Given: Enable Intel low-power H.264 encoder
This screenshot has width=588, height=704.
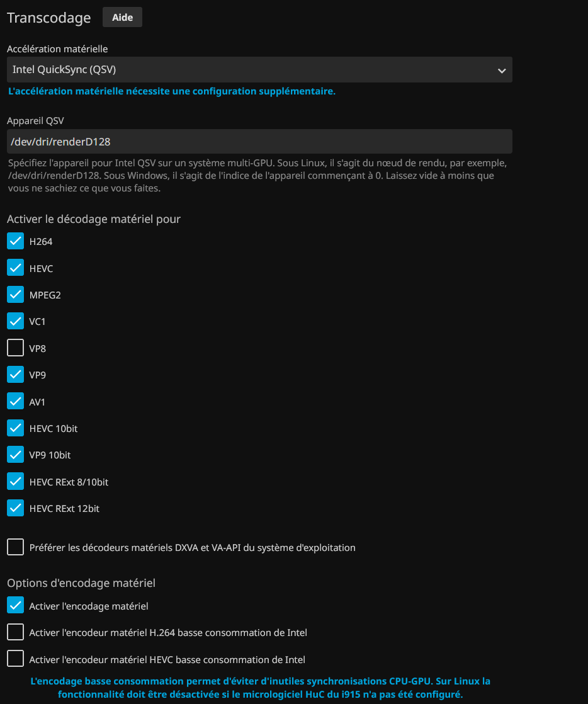Looking at the screenshot, I should [x=16, y=632].
